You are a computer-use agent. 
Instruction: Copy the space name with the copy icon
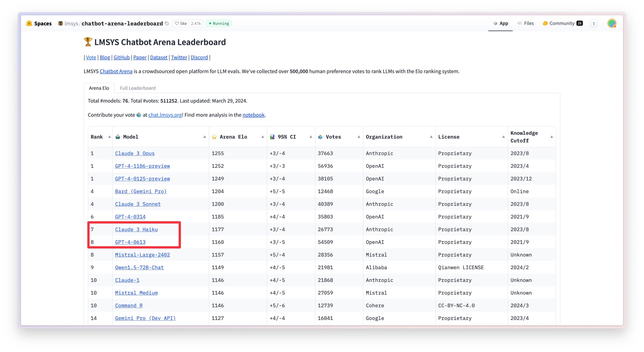click(167, 23)
